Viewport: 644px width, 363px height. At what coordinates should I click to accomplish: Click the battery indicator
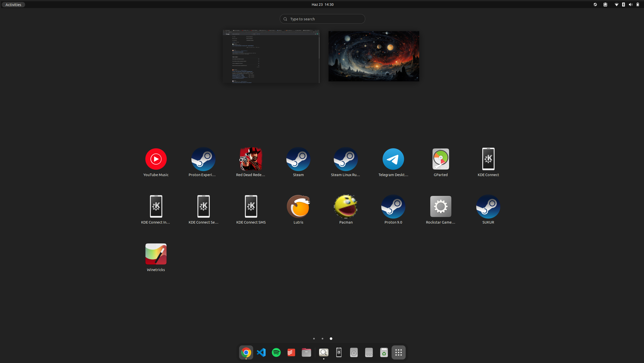coord(638,5)
